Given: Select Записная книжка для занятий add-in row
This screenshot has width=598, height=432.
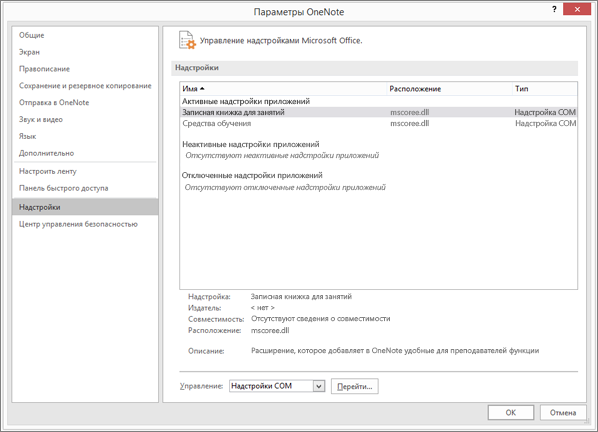Looking at the screenshot, I should click(378, 112).
